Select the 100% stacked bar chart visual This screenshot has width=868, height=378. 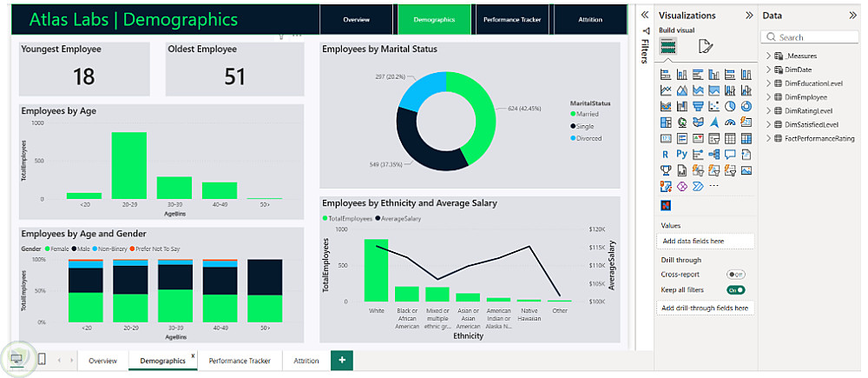730,74
